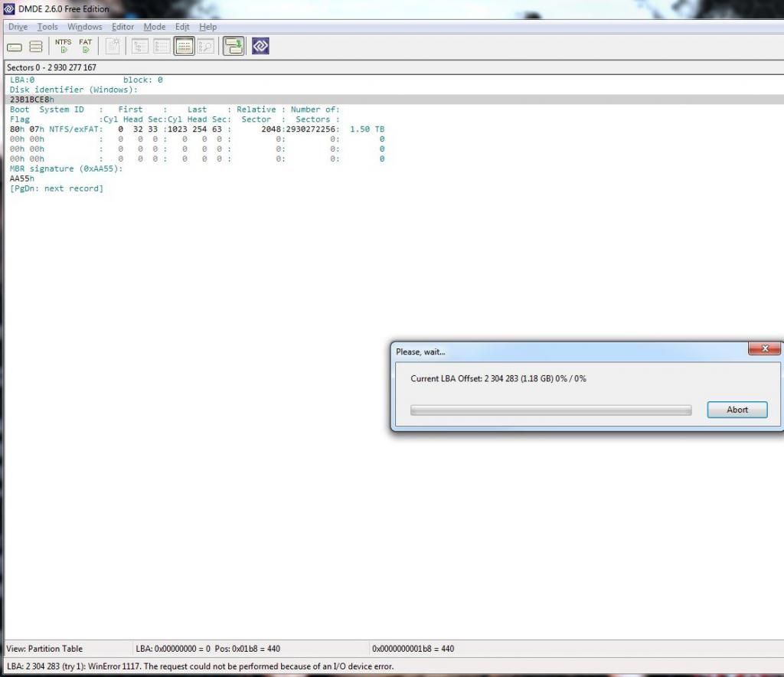Start the FAT search tool
Image resolution: width=784 pixels, height=677 pixels.
coord(85,46)
